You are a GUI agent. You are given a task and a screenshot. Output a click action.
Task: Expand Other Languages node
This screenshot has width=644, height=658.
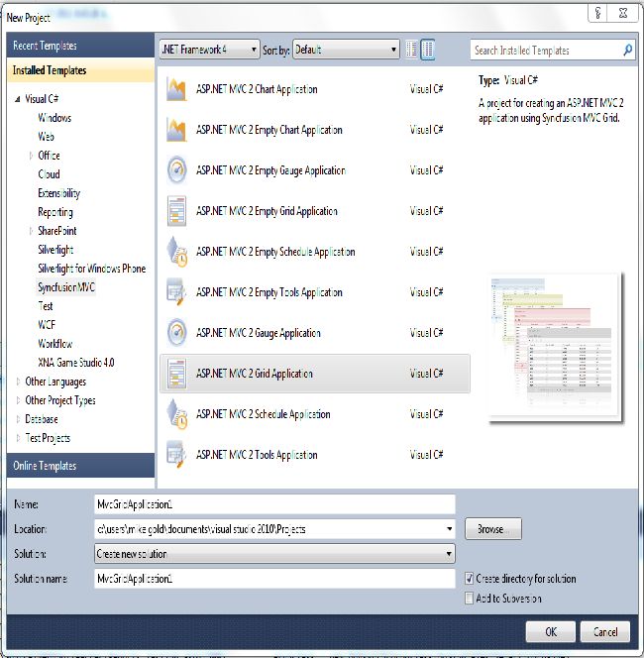click(x=18, y=382)
